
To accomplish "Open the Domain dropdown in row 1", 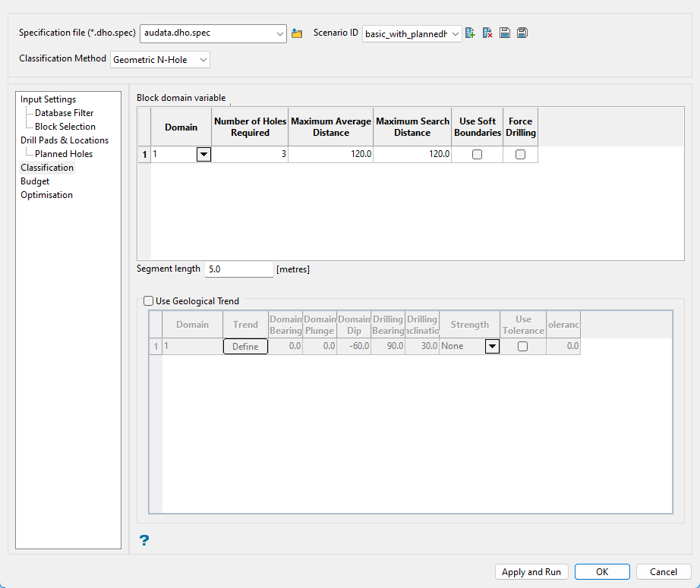I will coord(203,155).
